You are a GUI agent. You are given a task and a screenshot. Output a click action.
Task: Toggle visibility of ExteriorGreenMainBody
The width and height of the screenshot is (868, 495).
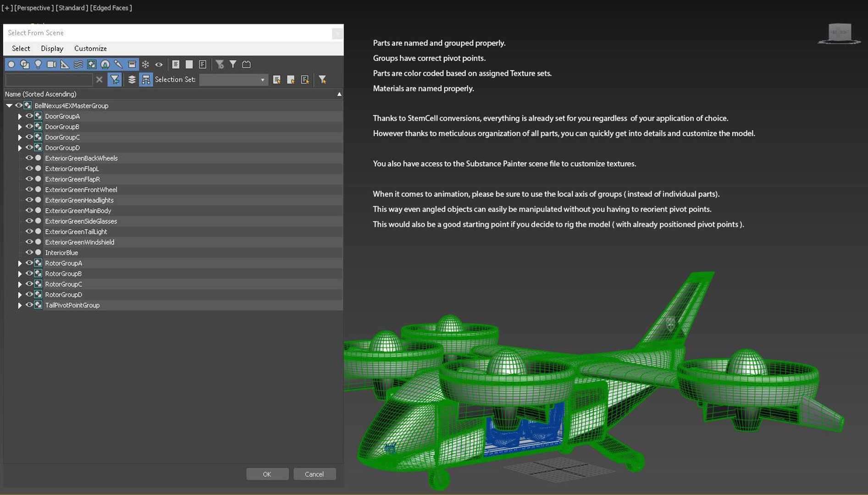[29, 210]
